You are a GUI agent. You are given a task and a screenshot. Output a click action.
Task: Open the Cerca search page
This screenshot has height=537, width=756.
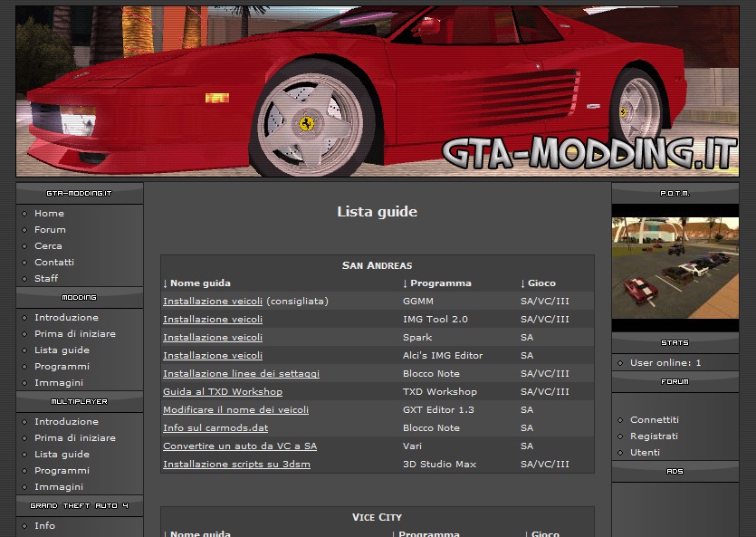pos(48,245)
